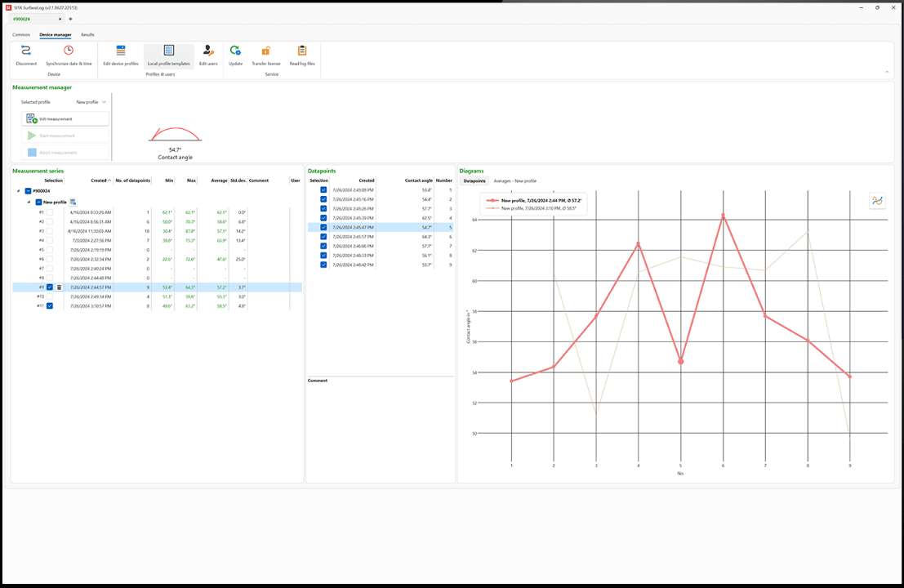Screen dimensions: 904x588
Task: Sort by the Created column header
Action: pyautogui.click(x=99, y=180)
